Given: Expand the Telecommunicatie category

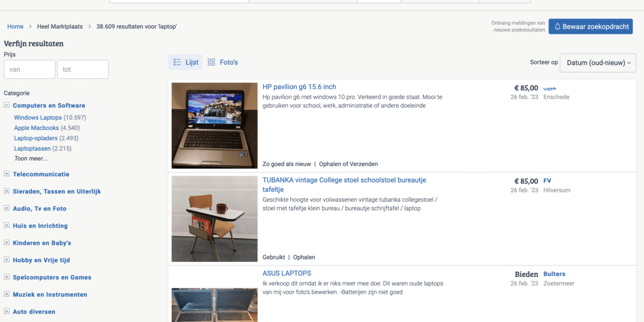Looking at the screenshot, I should click(7, 174).
